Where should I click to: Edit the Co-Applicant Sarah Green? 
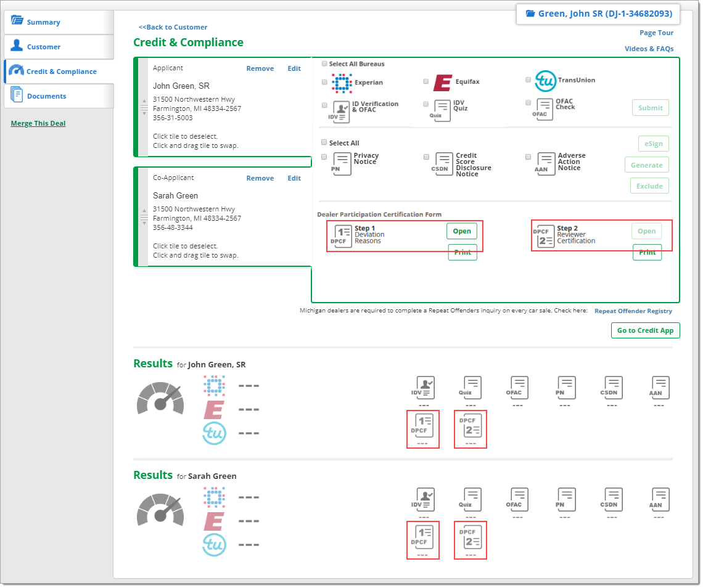click(294, 178)
